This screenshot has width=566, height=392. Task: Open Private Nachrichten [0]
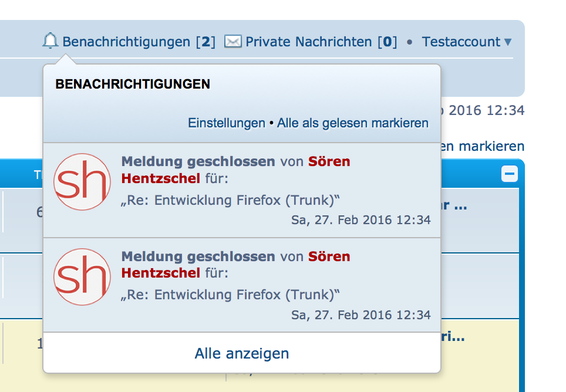321,42
